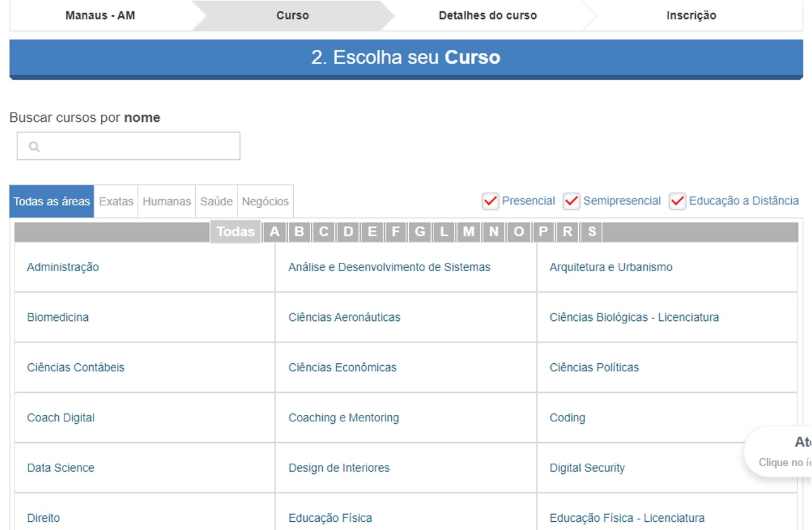This screenshot has width=812, height=530.
Task: Open Análise e Desenvolvimento de Sistemas course
Action: click(389, 267)
